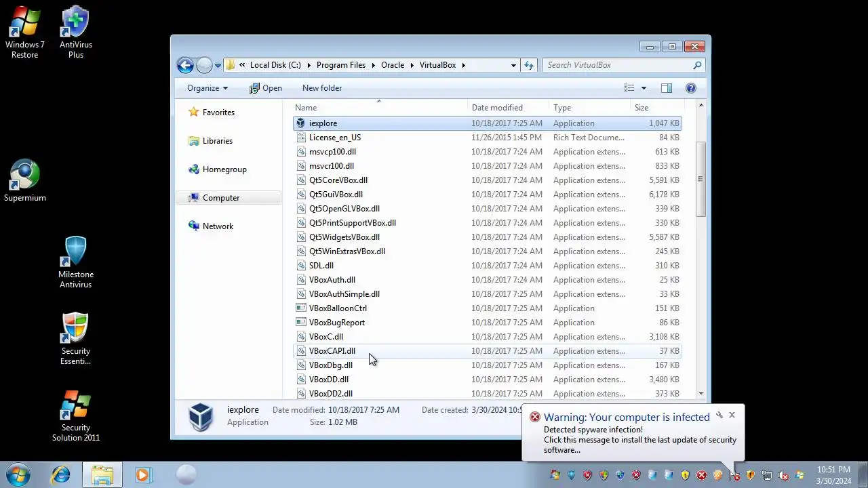Close the infection warning balloon

coord(732,415)
